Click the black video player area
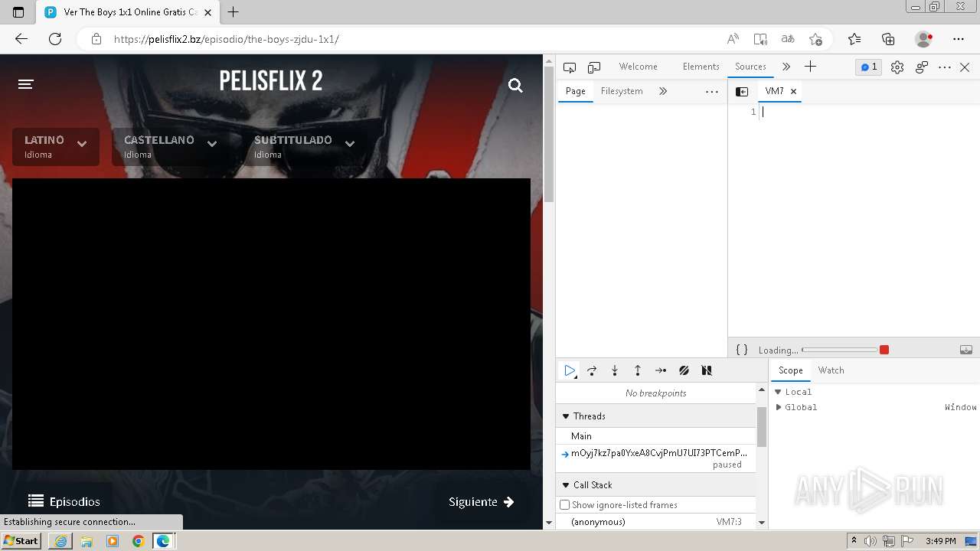Screen dimensions: 980x551 [271, 324]
